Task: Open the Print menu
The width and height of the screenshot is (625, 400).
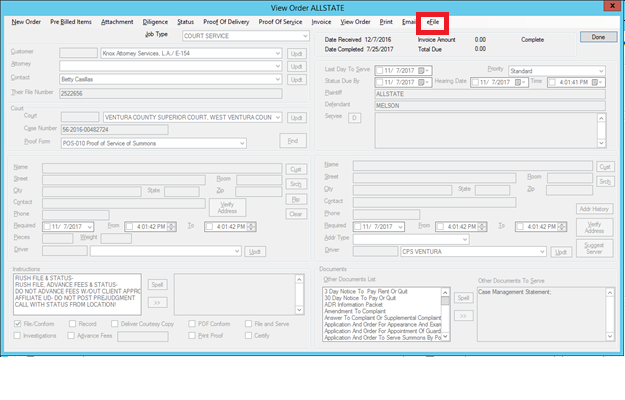Action: [386, 22]
